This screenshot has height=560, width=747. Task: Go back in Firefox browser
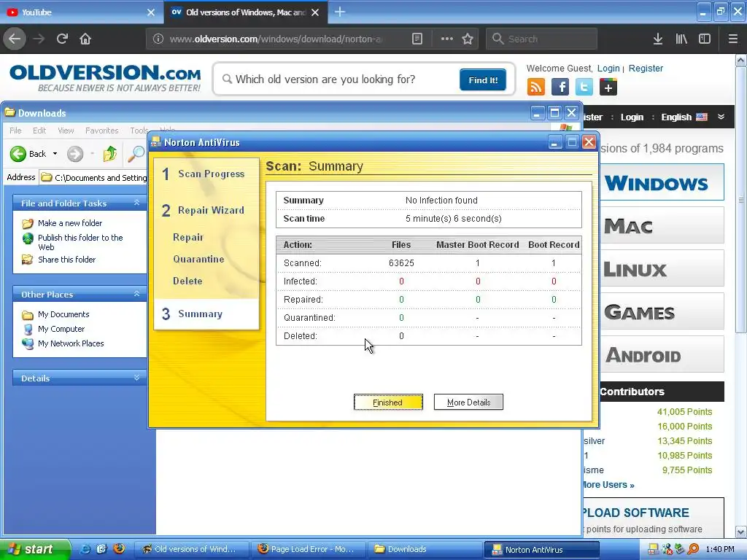(15, 39)
